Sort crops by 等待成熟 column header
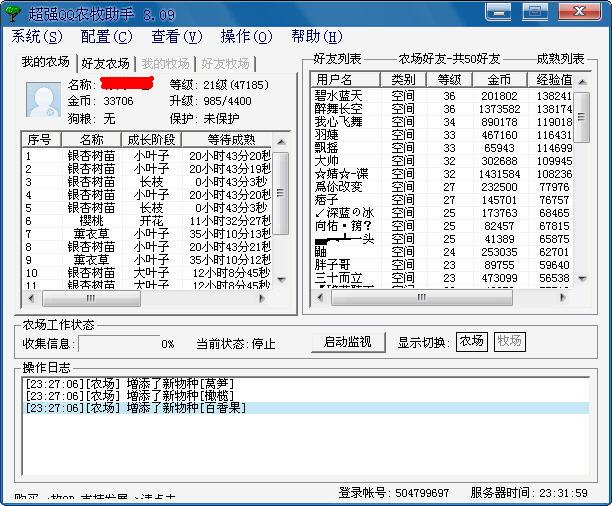Screen dimensions: 612x506 coord(227,139)
